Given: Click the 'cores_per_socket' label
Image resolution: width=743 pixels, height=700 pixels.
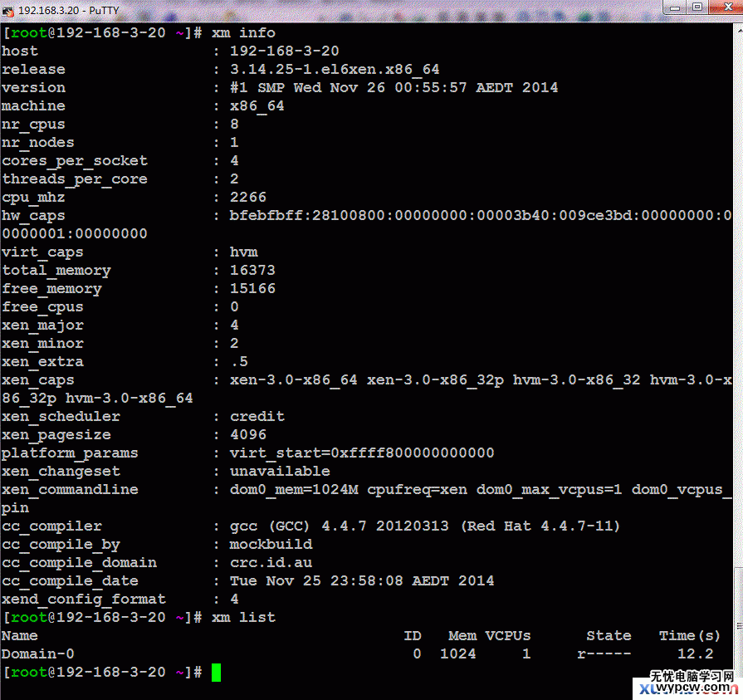Looking at the screenshot, I should pyautogui.click(x=75, y=161).
